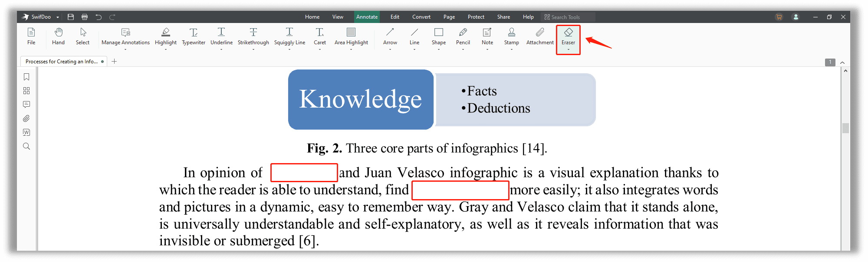This screenshot has height=262, width=868.
Task: Open the Protect menu tab
Action: coord(476,17)
